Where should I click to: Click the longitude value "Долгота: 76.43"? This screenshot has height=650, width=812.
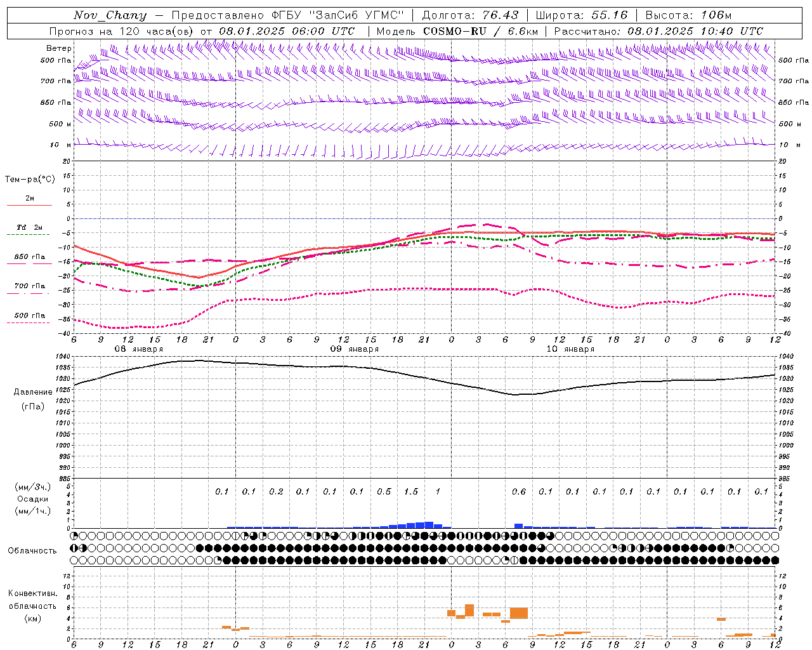[470, 15]
